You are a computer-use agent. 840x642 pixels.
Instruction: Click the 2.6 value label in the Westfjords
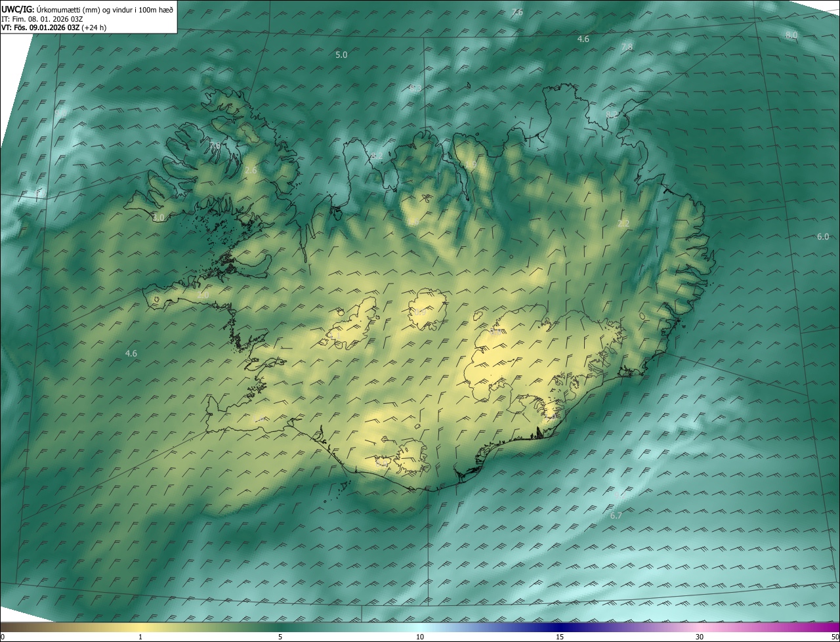(250, 170)
